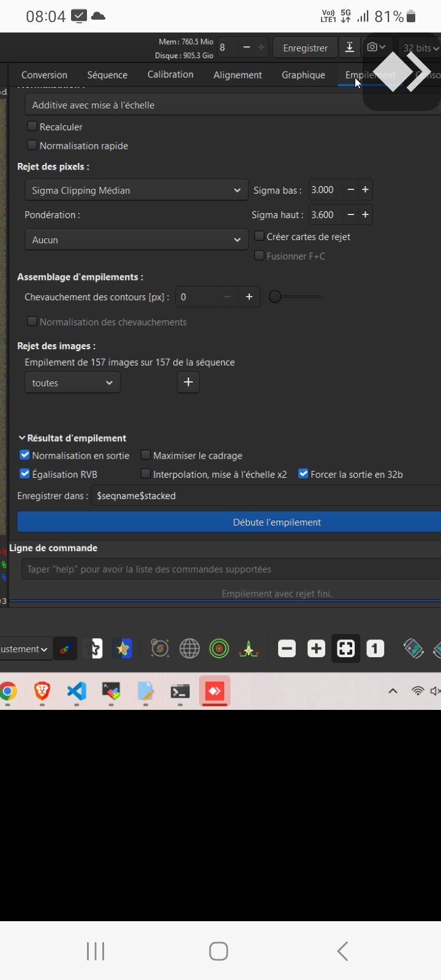Uncheck Normalisation en sortie
This screenshot has width=441, height=980.
[x=25, y=455]
